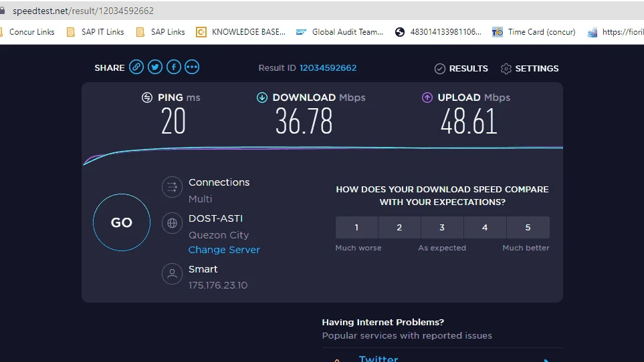Click the Smart provider name
Screen dimensions: 644x362
(203, 269)
